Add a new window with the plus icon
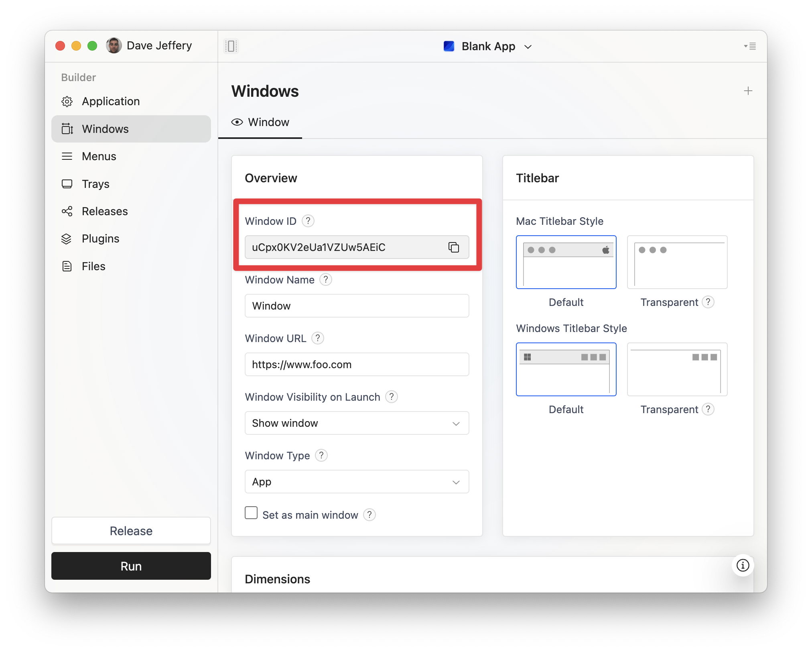Screen dimensions: 812x652 748,91
